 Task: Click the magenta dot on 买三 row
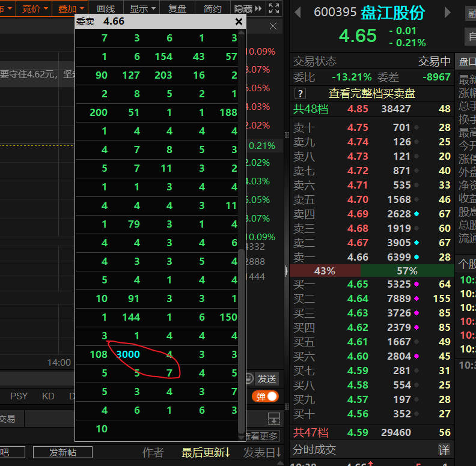(x=416, y=313)
